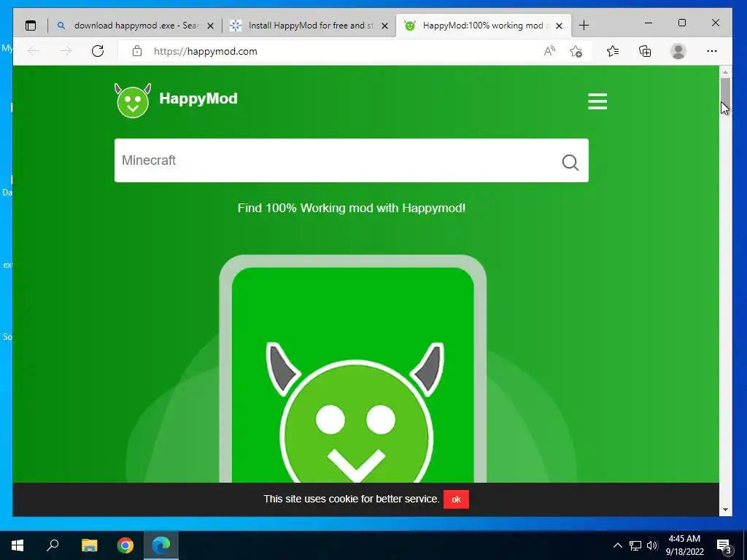Open the notification center icon

[x=724, y=546]
